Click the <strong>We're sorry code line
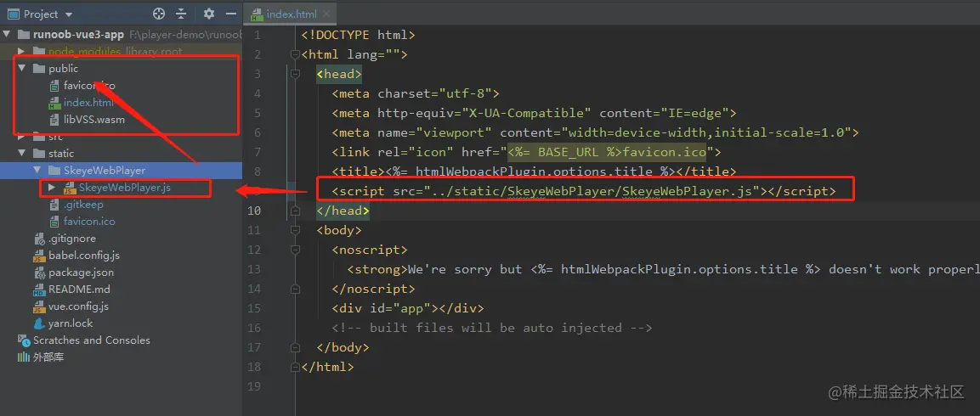Screen dimensions: 980x416 663,269
